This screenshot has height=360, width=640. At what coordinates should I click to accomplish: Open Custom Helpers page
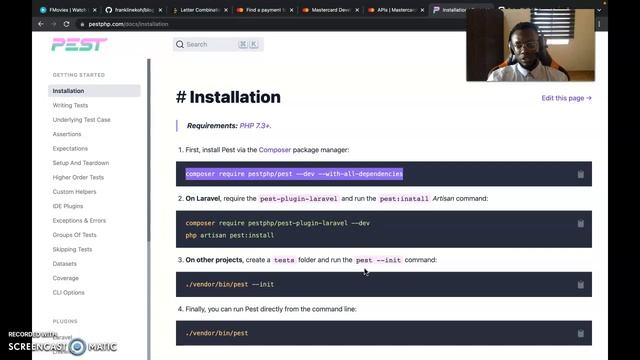coord(74,191)
